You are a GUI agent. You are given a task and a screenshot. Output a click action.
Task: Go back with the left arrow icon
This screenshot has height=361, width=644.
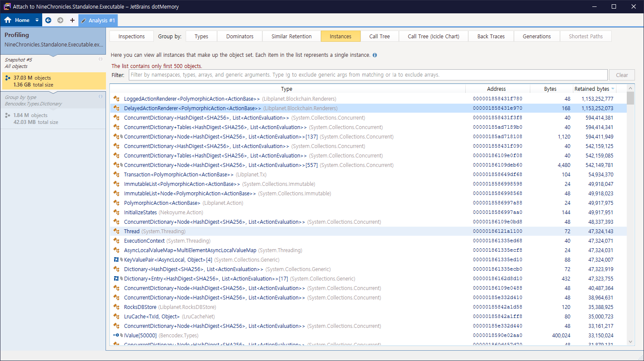tap(48, 20)
